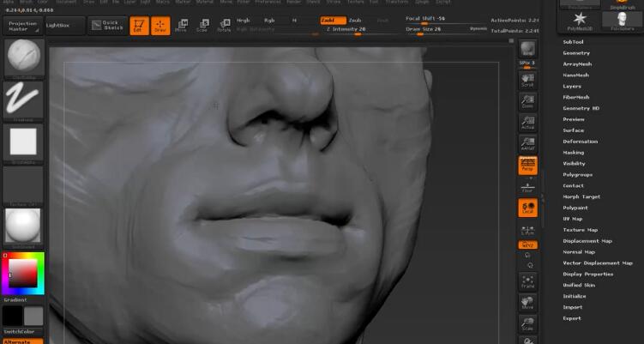The height and width of the screenshot is (344, 644).
Task: Expand the Geometry section
Action: [x=576, y=53]
